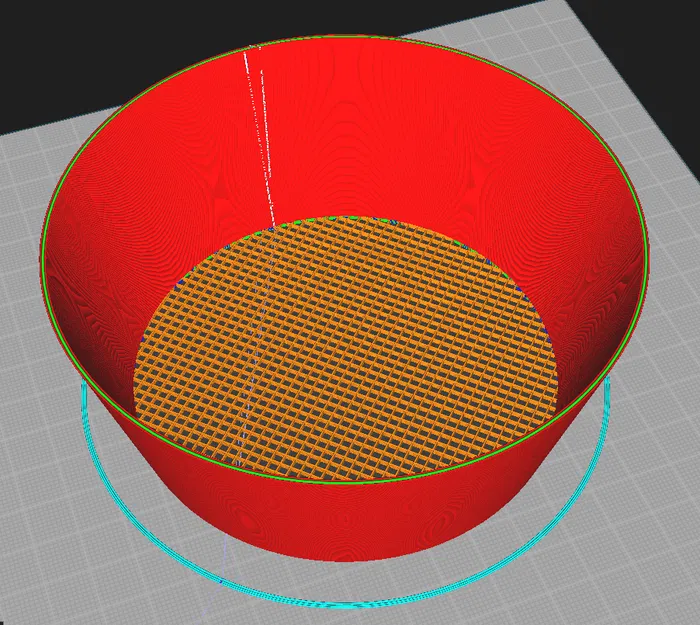Select the orange grid infill inside bowl

(x=346, y=348)
